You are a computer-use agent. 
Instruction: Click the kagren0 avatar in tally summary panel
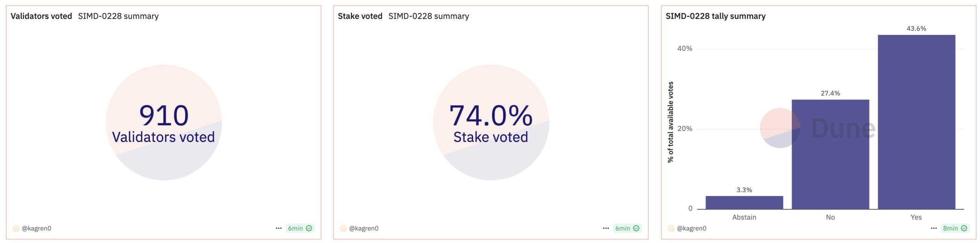tap(671, 228)
